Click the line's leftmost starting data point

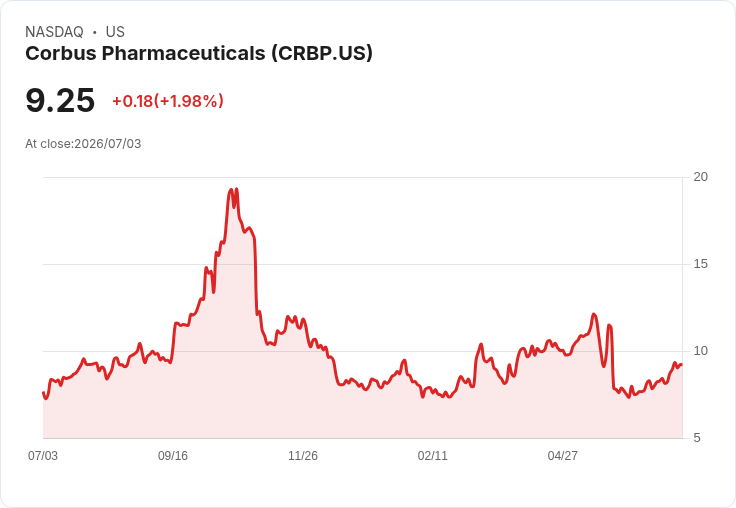[43, 393]
